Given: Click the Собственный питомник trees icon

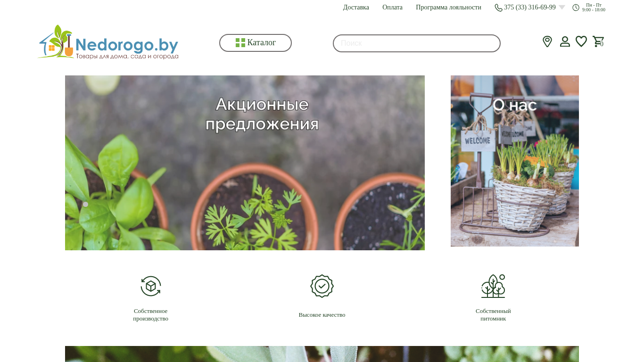Looking at the screenshot, I should [x=493, y=286].
